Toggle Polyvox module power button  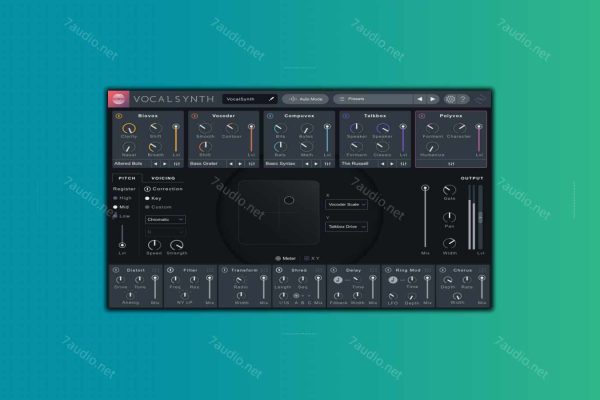(422, 116)
